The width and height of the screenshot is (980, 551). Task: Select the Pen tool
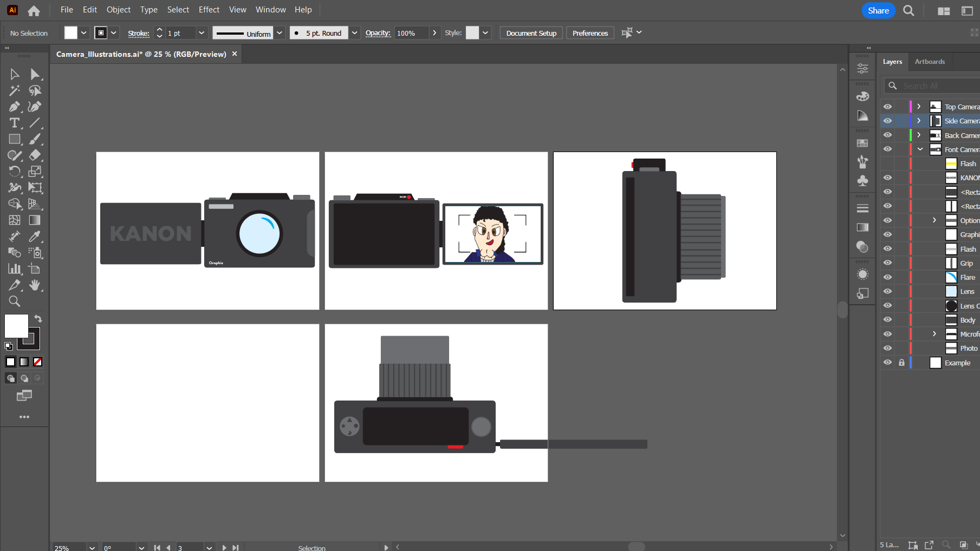point(14,107)
